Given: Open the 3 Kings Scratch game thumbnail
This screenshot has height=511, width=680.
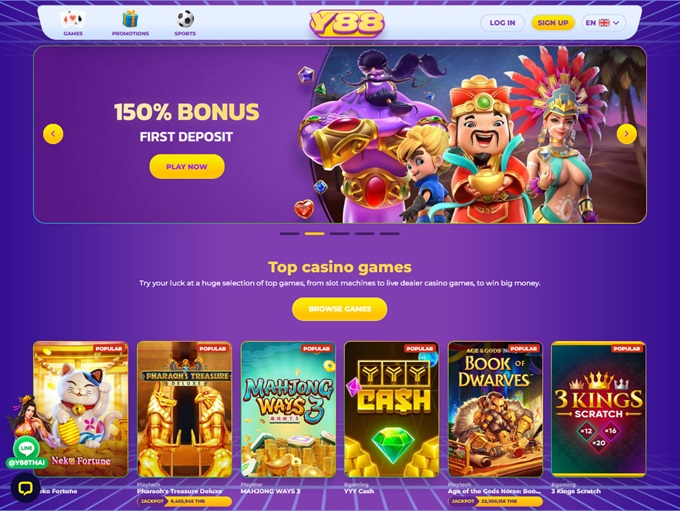Looking at the screenshot, I should [x=598, y=409].
